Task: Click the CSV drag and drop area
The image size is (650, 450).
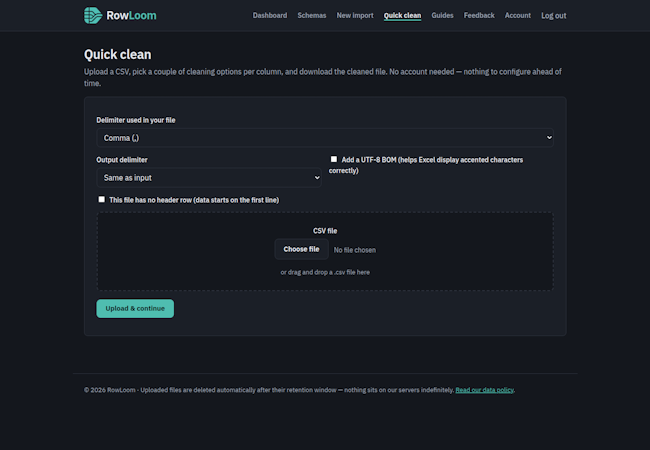Action: (325, 252)
